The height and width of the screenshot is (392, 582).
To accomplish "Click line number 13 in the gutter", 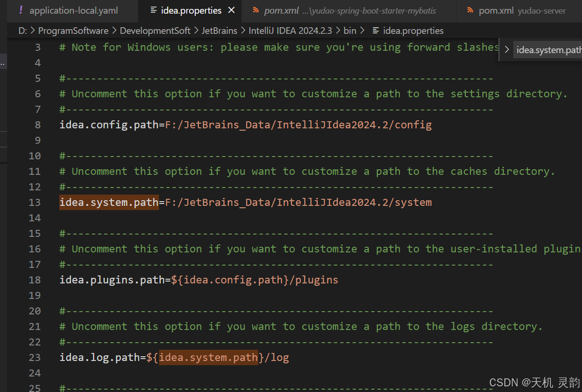I will (35, 202).
